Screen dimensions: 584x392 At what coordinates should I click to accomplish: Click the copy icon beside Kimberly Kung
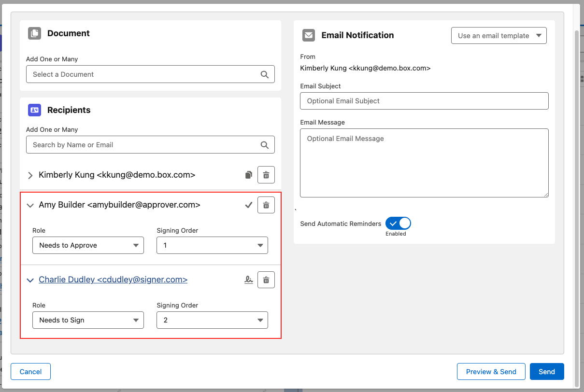248,175
